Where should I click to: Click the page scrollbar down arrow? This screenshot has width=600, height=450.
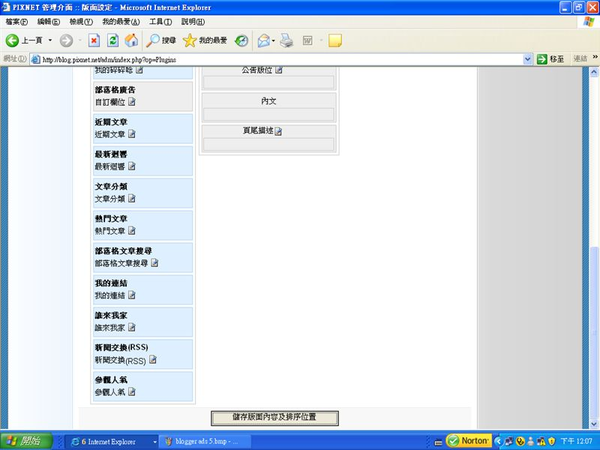coord(594,424)
